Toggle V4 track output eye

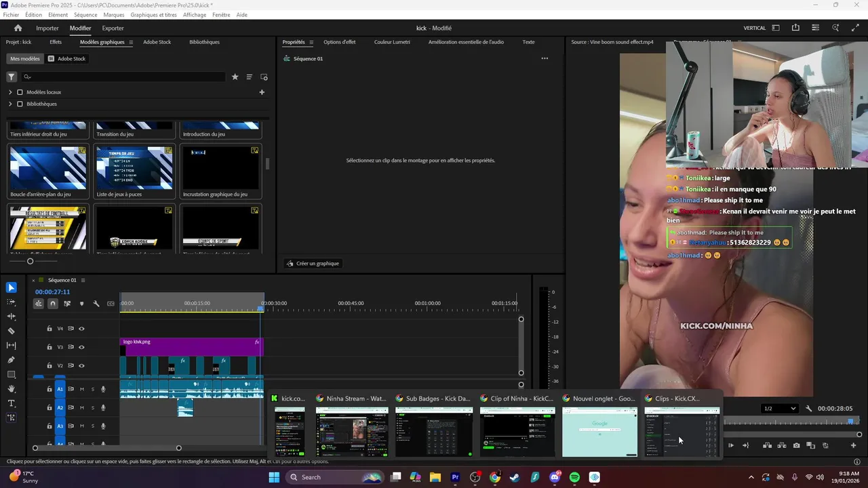[81, 329]
